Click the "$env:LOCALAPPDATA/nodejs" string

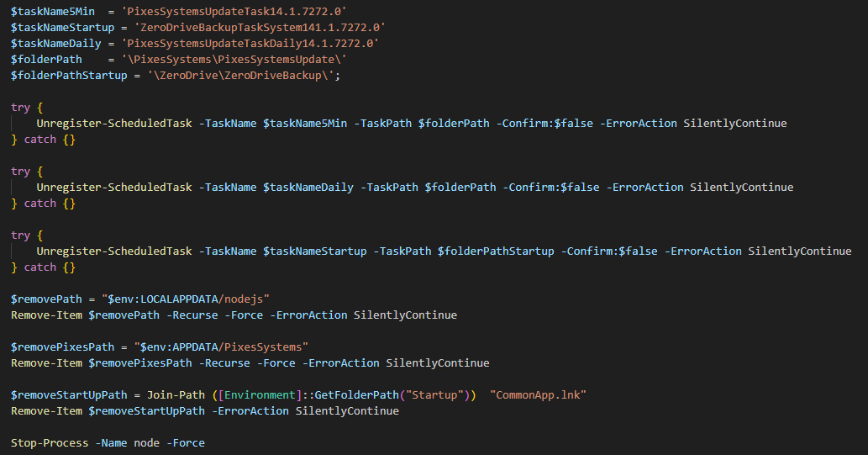[184, 299]
